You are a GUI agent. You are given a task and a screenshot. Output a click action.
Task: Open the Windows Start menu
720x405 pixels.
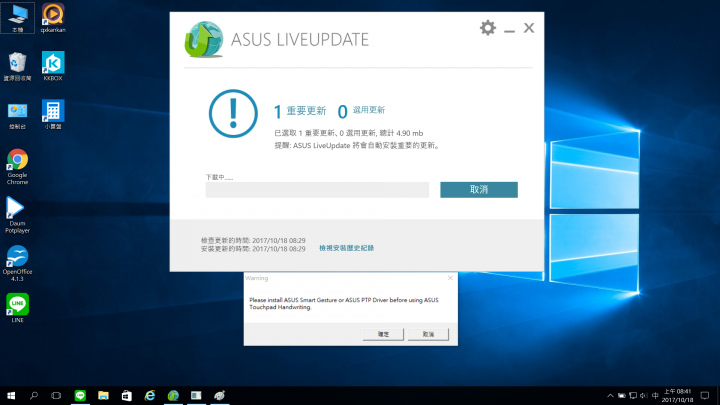tap(11, 395)
